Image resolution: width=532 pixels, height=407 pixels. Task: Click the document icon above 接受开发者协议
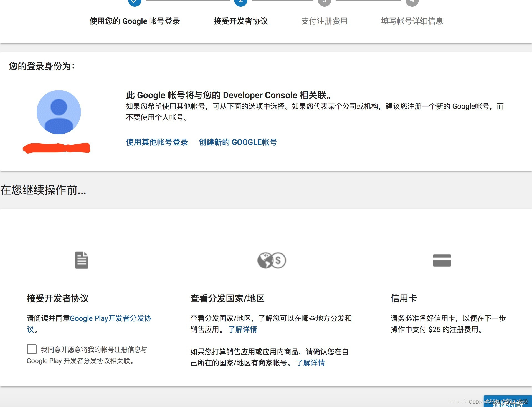click(82, 260)
